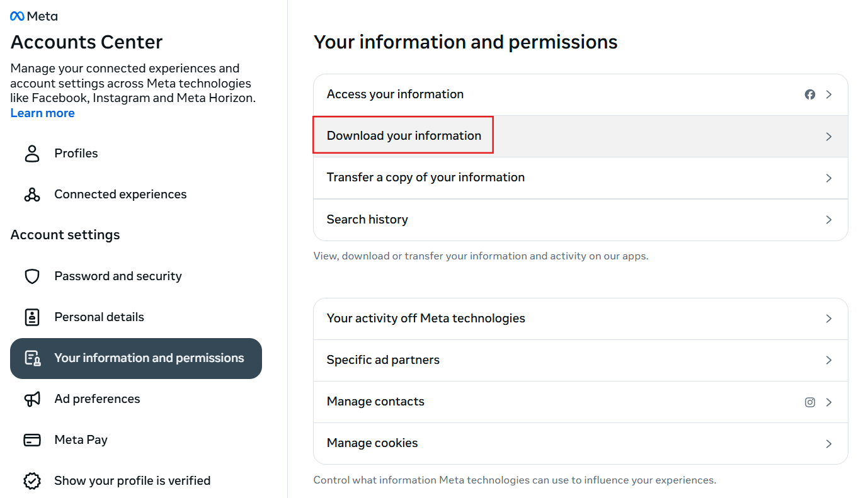The image size is (868, 498).
Task: Click the Meta logo
Action: coord(34,16)
